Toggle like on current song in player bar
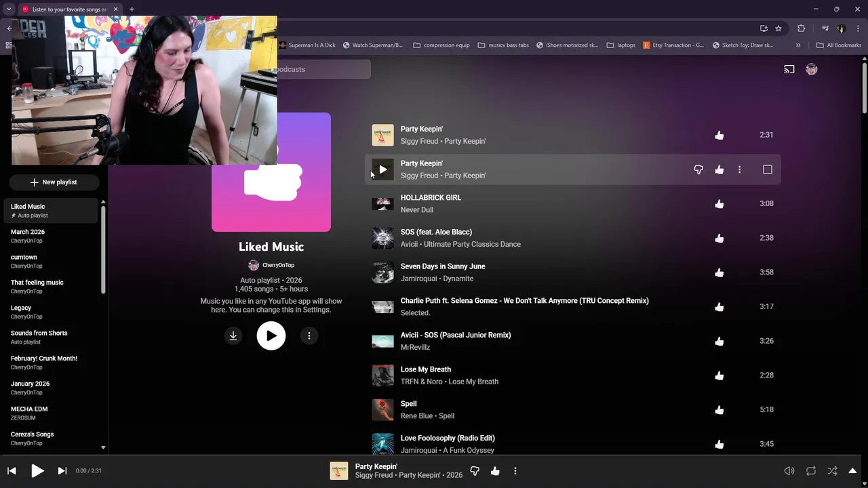 [495, 471]
